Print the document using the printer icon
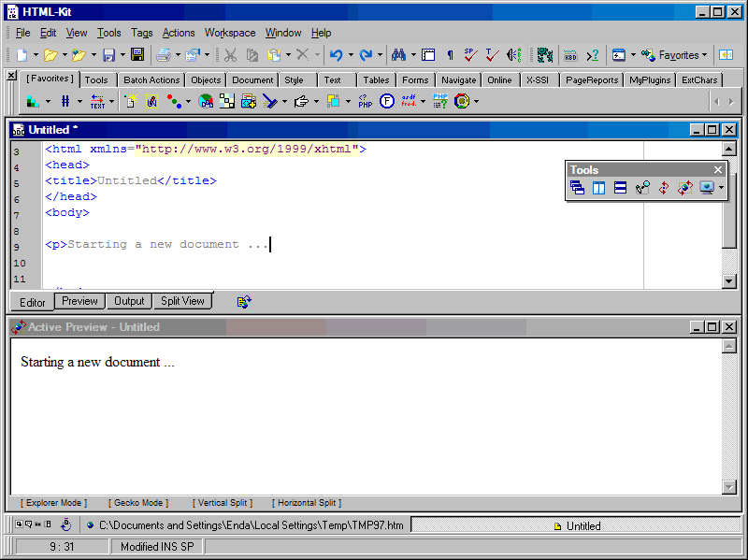 coord(164,55)
